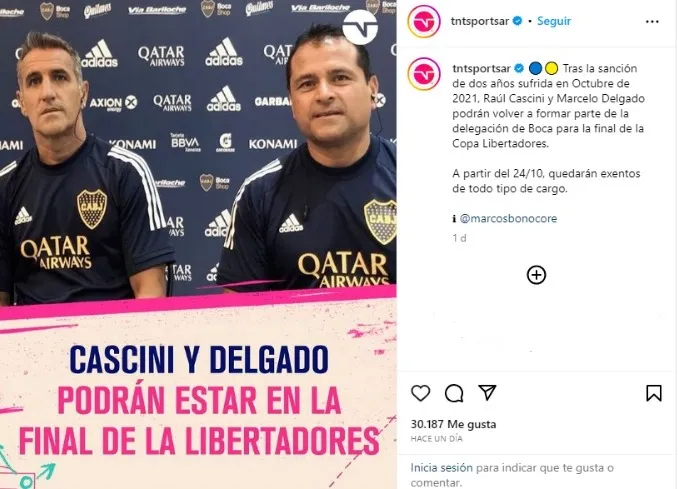Save the post with the bookmark icon
678x489 pixels.
pos(653,393)
